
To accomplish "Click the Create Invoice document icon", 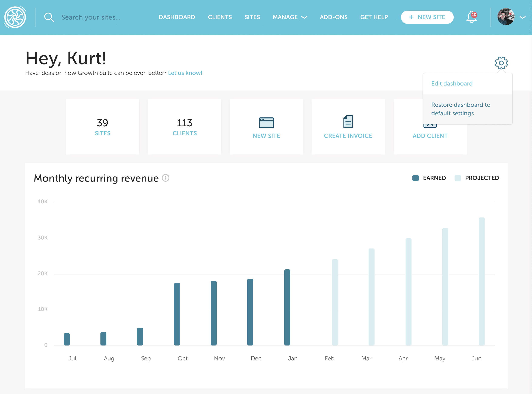I will [348, 122].
